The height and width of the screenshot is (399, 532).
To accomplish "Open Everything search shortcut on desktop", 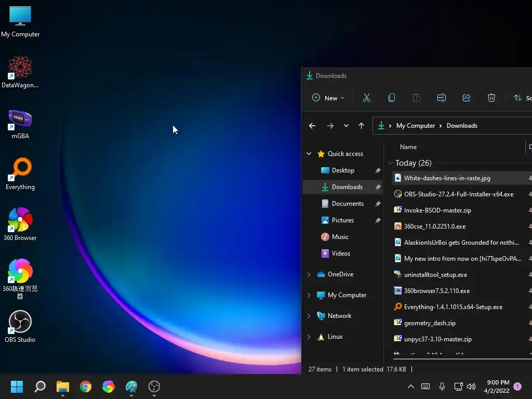I will point(20,174).
